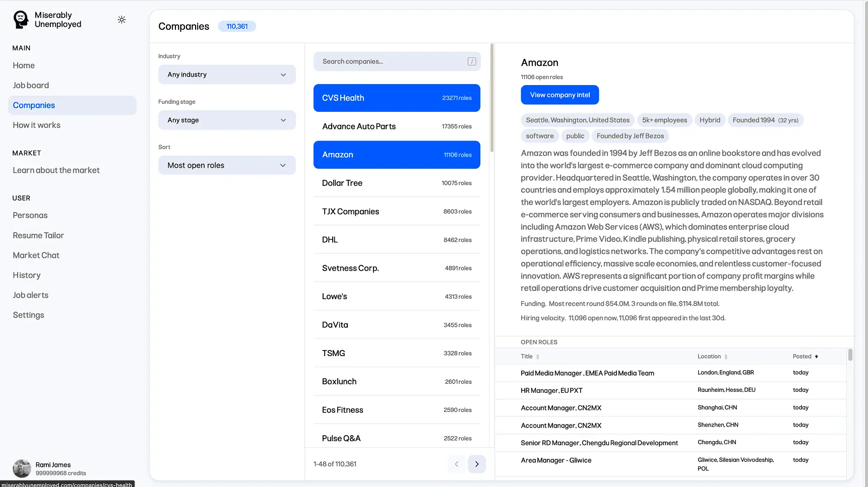Sort open roles by Title arrows
This screenshot has width=868, height=487.
pyautogui.click(x=538, y=357)
